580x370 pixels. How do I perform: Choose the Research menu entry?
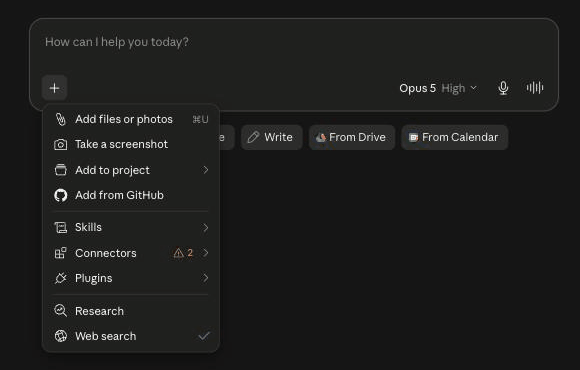pyautogui.click(x=131, y=311)
